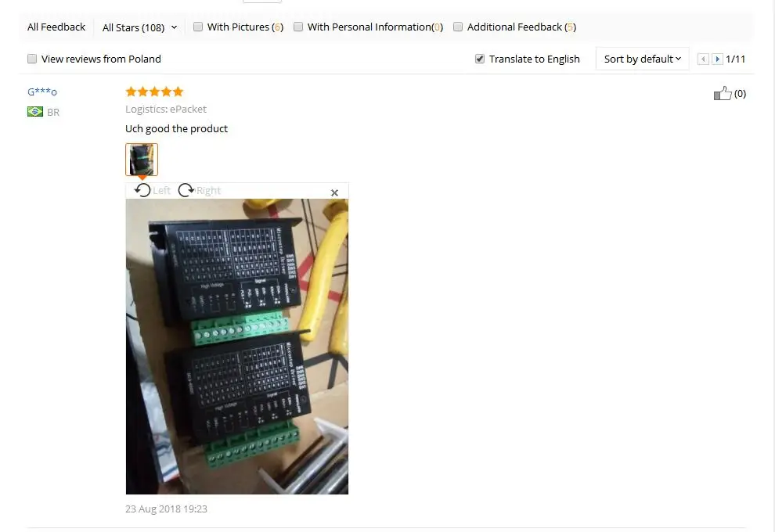Click the review photo thumbnail

[142, 160]
